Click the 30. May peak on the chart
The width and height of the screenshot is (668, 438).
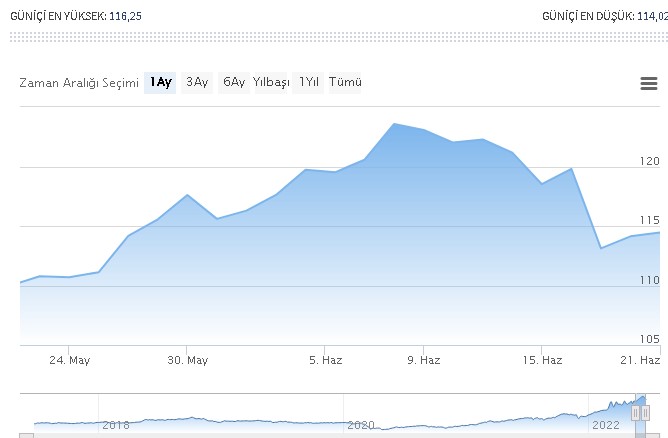coord(187,195)
